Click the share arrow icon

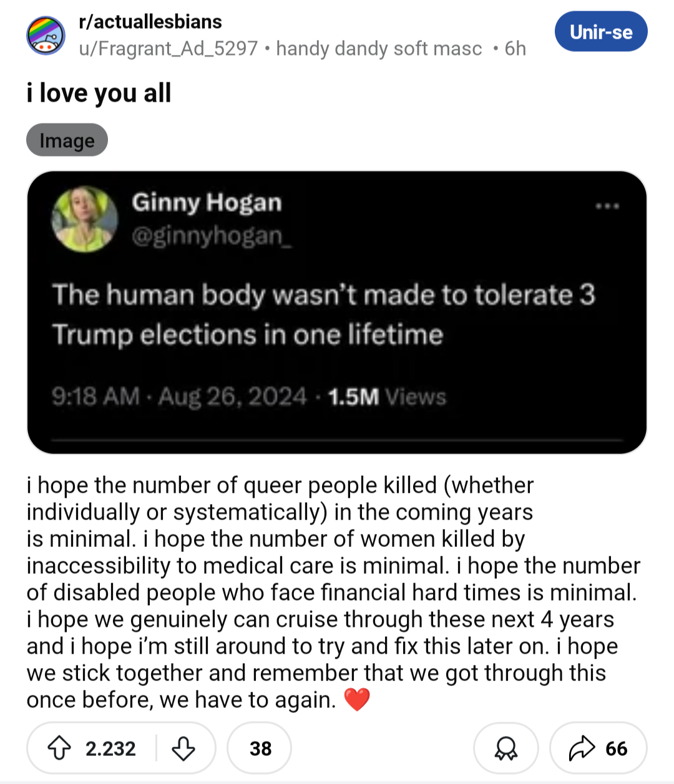click(582, 748)
